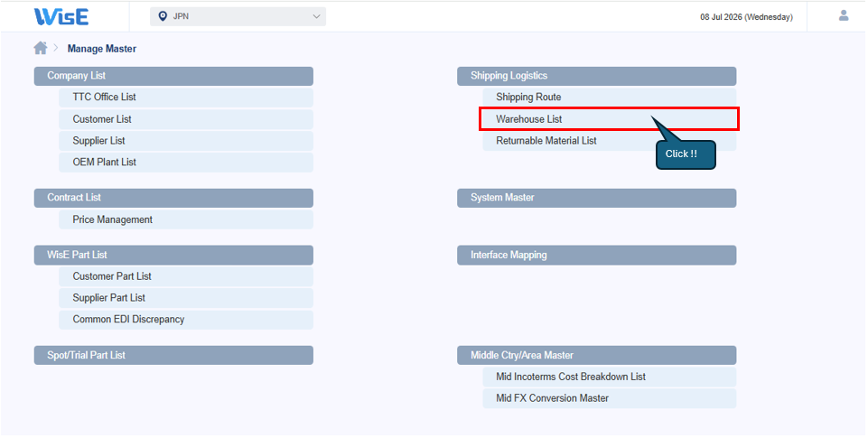Click the home icon in breadcrumb
The image size is (868, 438).
pos(41,48)
